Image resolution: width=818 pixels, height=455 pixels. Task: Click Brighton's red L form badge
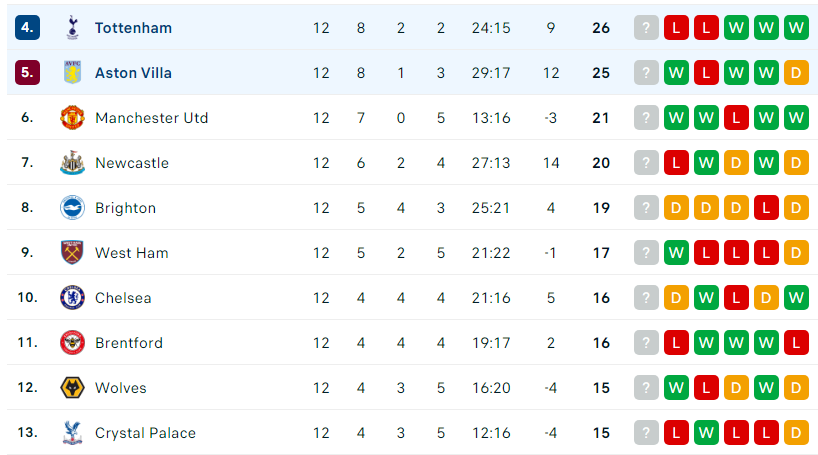[x=766, y=208]
